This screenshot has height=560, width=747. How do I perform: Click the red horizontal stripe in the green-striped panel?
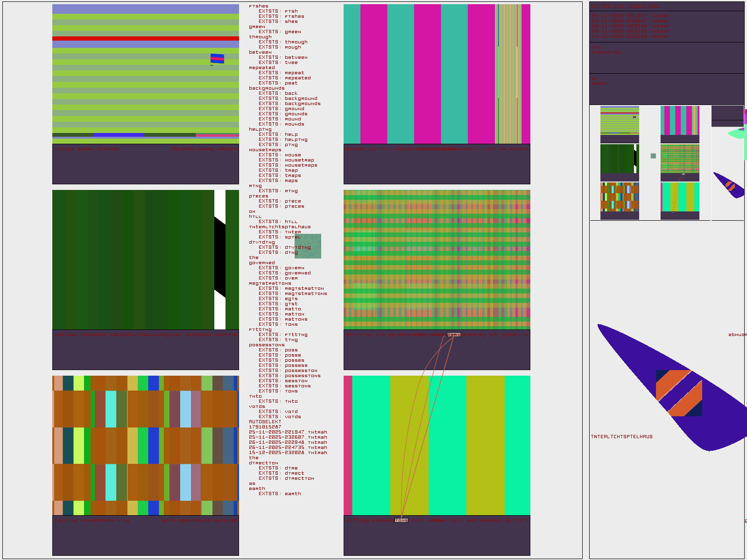[145, 39]
